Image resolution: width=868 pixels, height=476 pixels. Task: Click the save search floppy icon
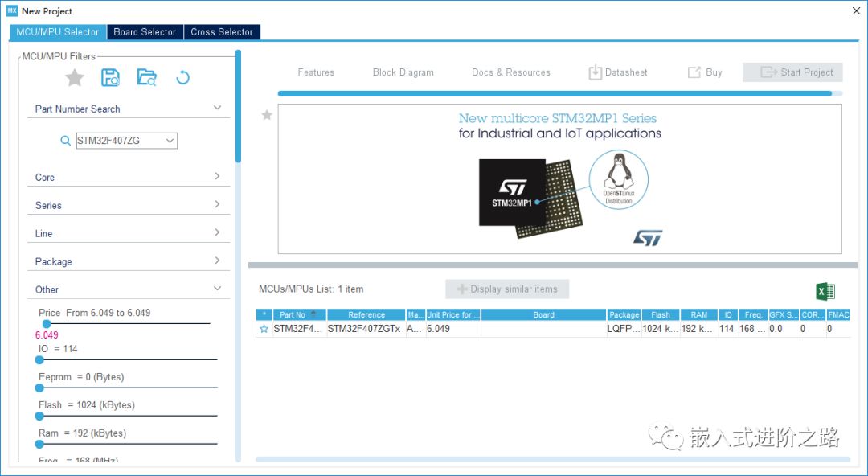click(x=110, y=77)
